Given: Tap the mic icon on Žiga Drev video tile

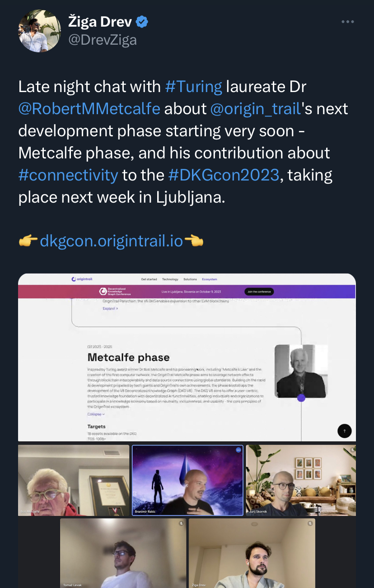Looking at the screenshot, I should (310, 523).
